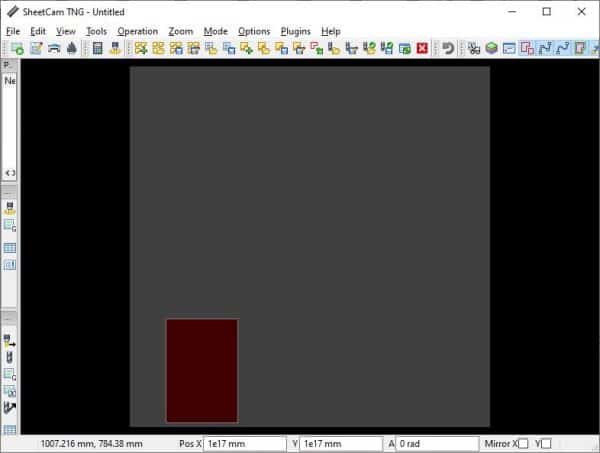
Task: Open the Options menu
Action: pyautogui.click(x=254, y=31)
